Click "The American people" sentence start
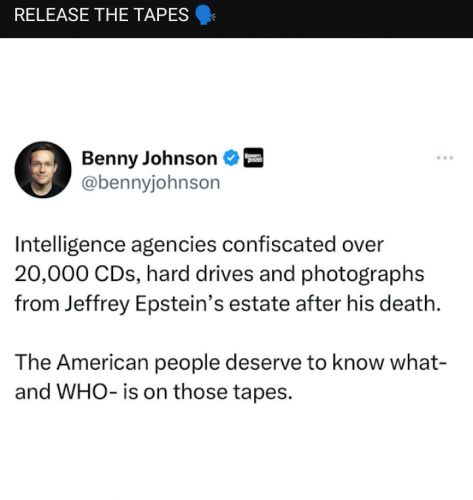Image resolution: width=473 pixels, height=500 pixels. (117, 363)
